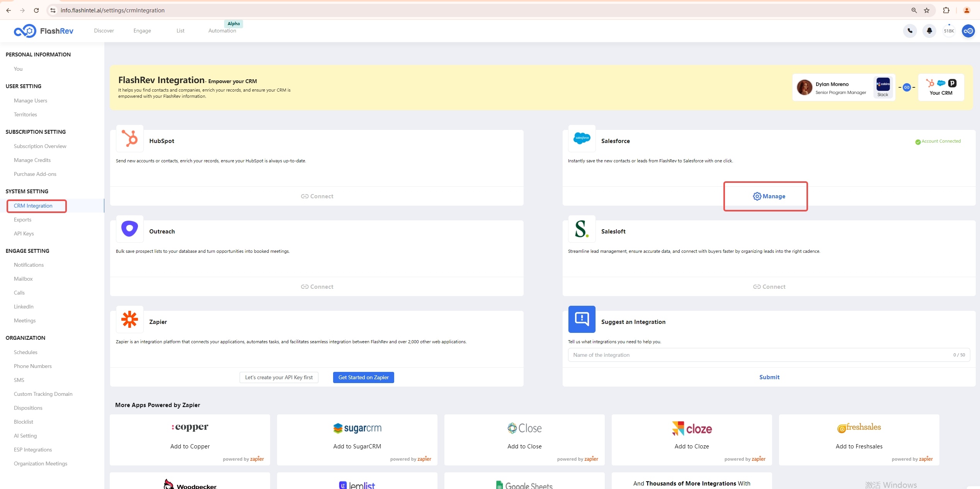980x489 pixels.
Task: Open Blocklist settings
Action: point(24,422)
